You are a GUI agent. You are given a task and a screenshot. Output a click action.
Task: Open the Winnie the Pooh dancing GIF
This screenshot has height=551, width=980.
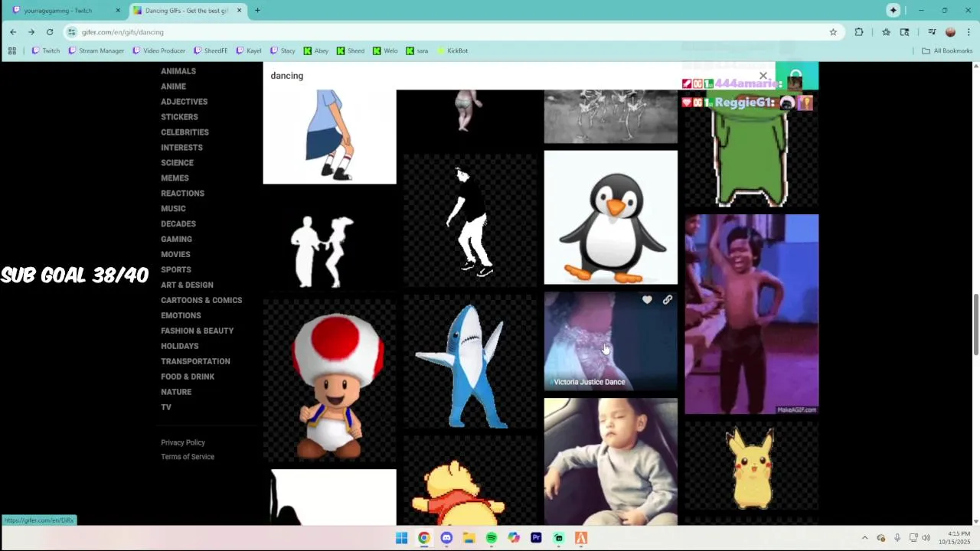470,481
